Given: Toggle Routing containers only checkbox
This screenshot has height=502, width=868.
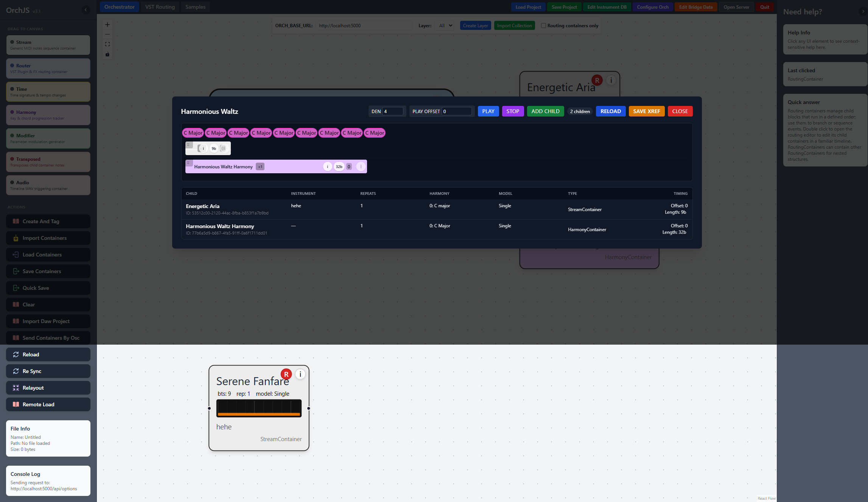Looking at the screenshot, I should 543,26.
